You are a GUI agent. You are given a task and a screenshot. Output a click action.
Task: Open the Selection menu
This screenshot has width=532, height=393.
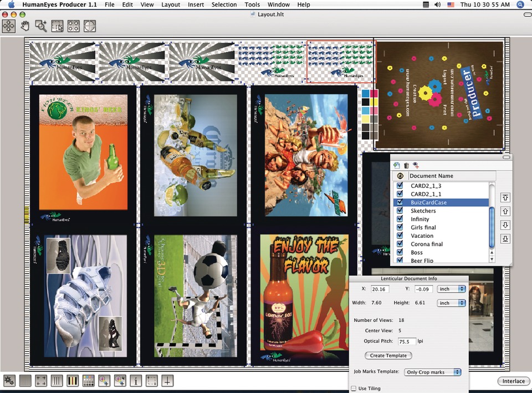tap(224, 5)
